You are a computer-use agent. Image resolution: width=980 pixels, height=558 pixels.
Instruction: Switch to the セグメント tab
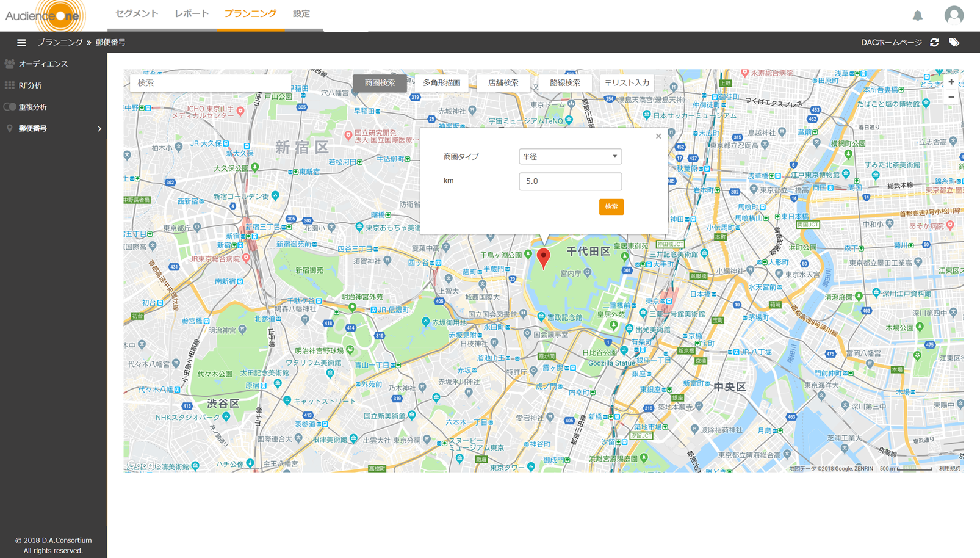coord(135,13)
